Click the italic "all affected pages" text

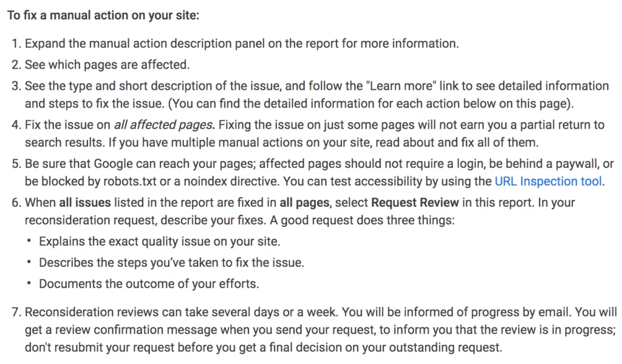point(164,125)
